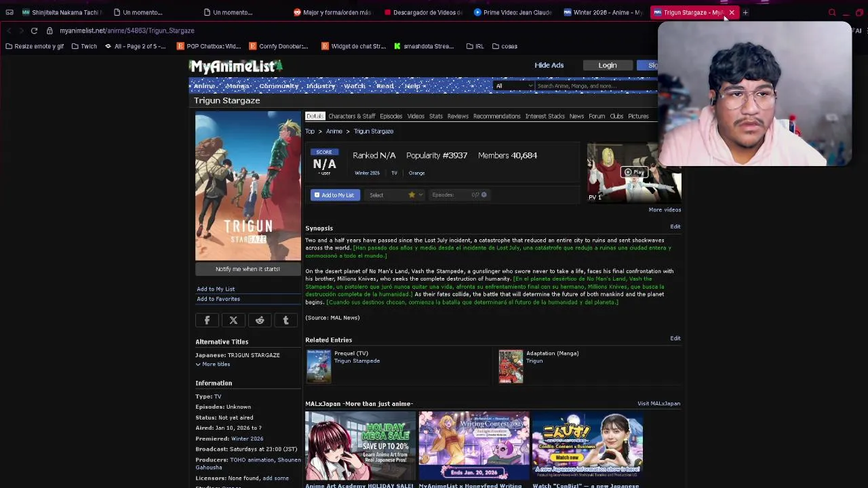Viewport: 868px width, 488px height.
Task: Open the Watch navigation menu
Action: pos(355,86)
